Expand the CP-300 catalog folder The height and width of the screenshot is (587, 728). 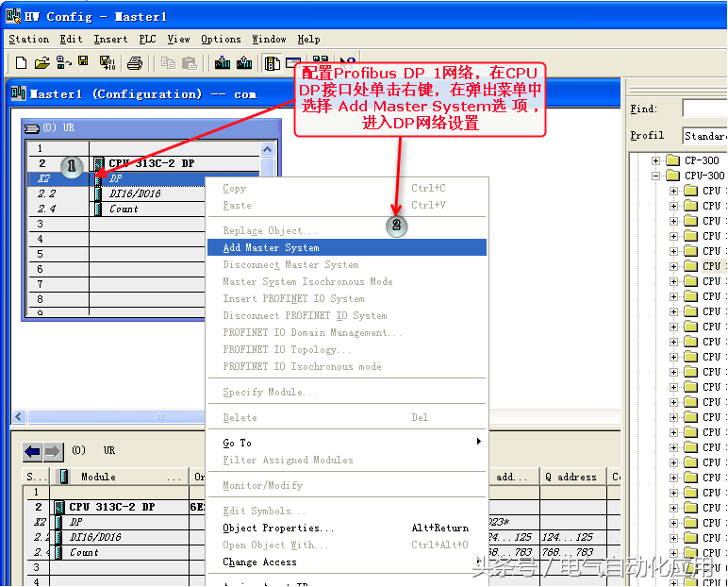click(656, 160)
